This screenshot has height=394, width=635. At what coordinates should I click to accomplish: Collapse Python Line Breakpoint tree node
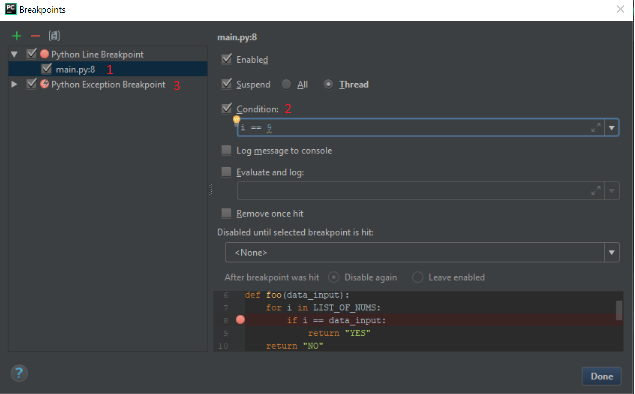pos(14,54)
